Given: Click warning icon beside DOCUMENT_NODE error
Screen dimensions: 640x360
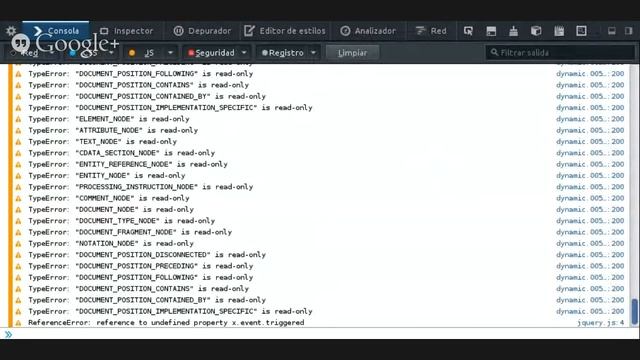Looking at the screenshot, I should pyautogui.click(x=18, y=209).
